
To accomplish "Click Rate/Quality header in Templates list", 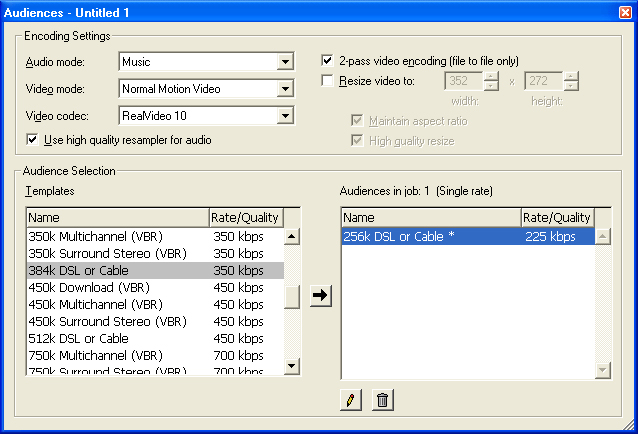I will (x=245, y=218).
